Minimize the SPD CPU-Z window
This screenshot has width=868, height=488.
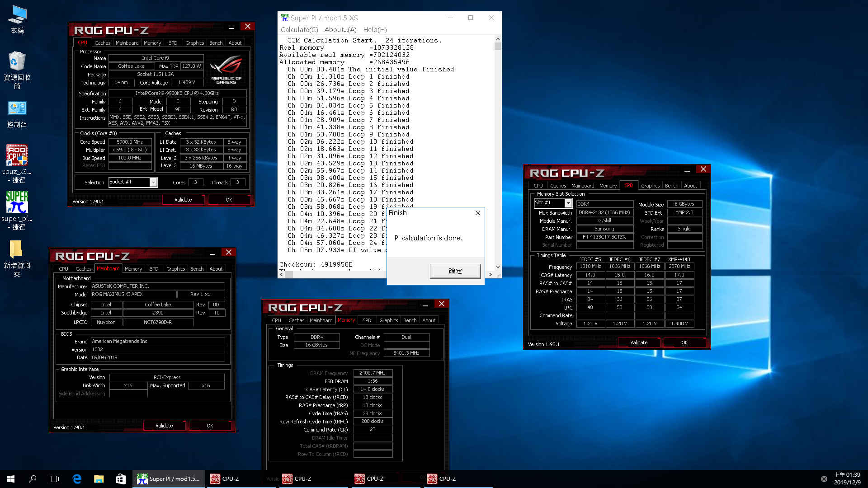point(687,170)
